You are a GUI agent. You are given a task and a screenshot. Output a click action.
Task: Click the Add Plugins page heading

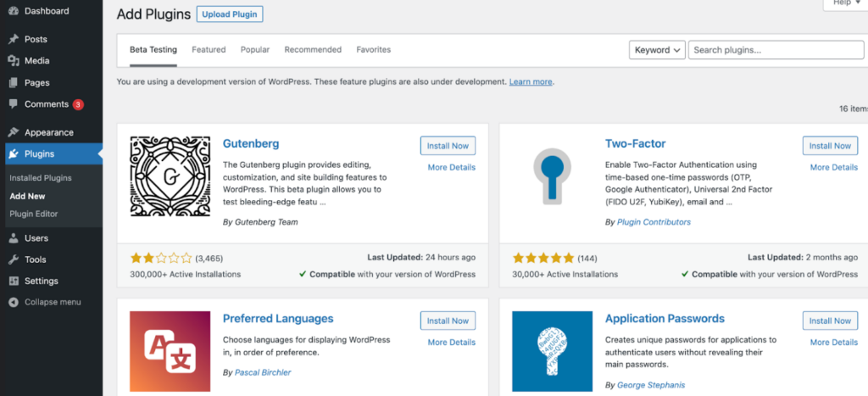point(153,14)
